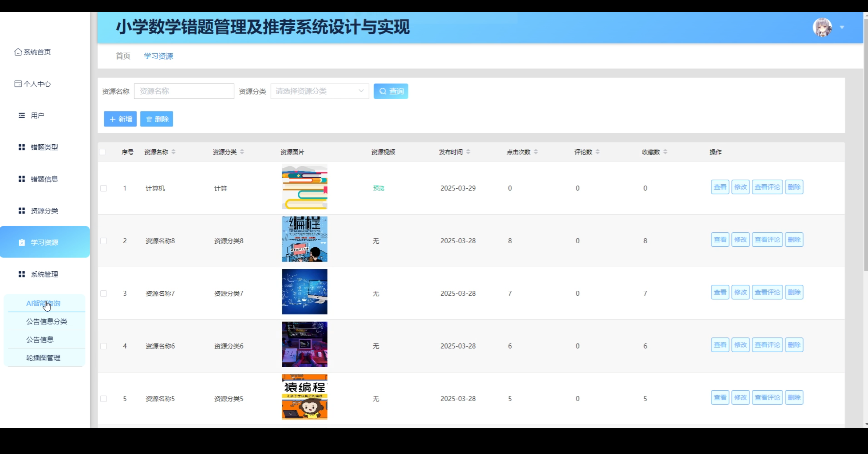Check the row checkbox for 资源名称7
The image size is (868, 454).
[103, 293]
